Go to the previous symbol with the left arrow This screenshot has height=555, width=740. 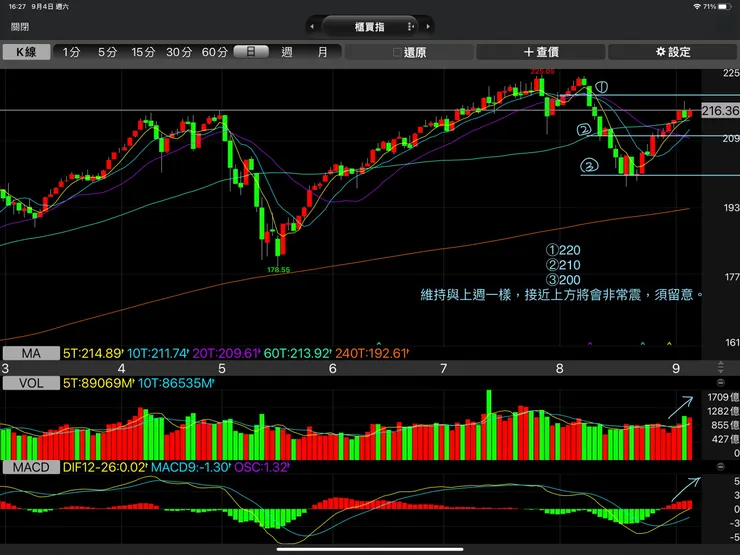tap(312, 26)
